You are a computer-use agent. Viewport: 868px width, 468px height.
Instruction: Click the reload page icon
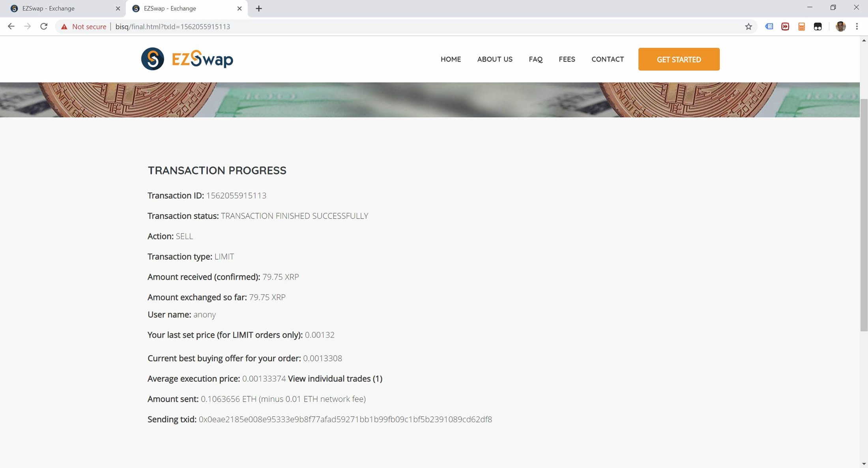(x=44, y=26)
